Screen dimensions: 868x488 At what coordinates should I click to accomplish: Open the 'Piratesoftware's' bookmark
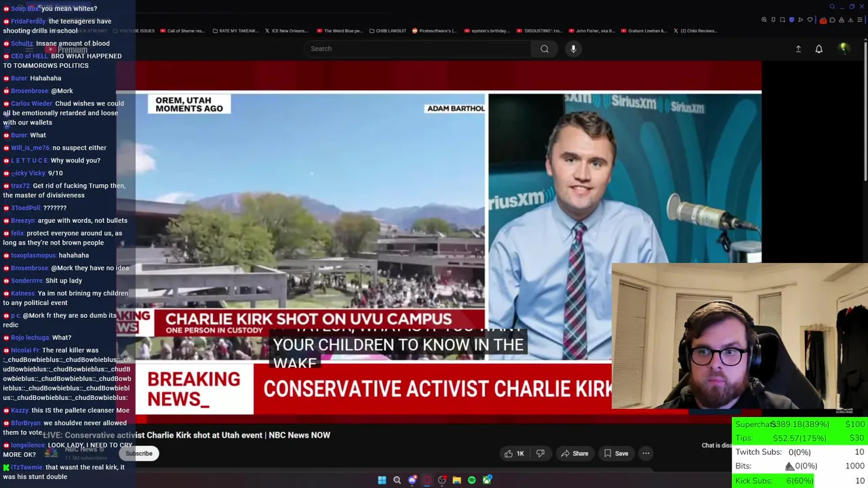434,30
